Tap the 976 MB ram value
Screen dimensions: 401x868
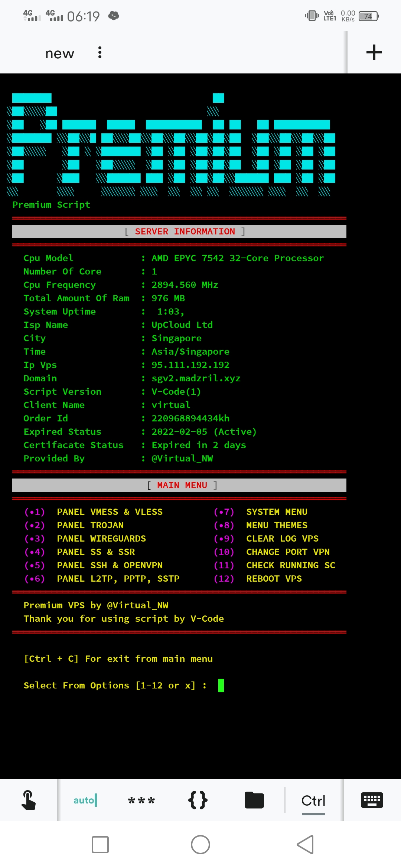pyautogui.click(x=168, y=298)
